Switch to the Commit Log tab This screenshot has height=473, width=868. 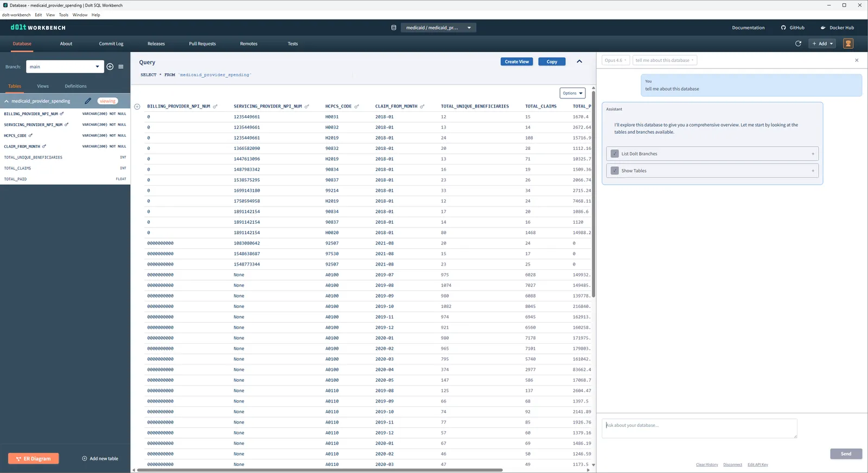(111, 43)
